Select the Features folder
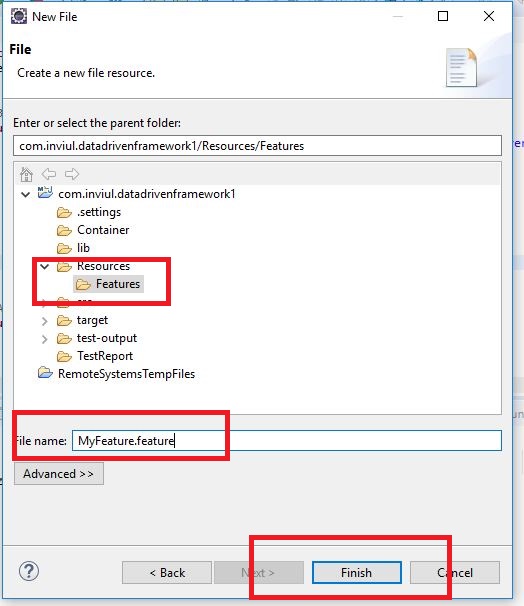This screenshot has height=606, width=524. 109,284
